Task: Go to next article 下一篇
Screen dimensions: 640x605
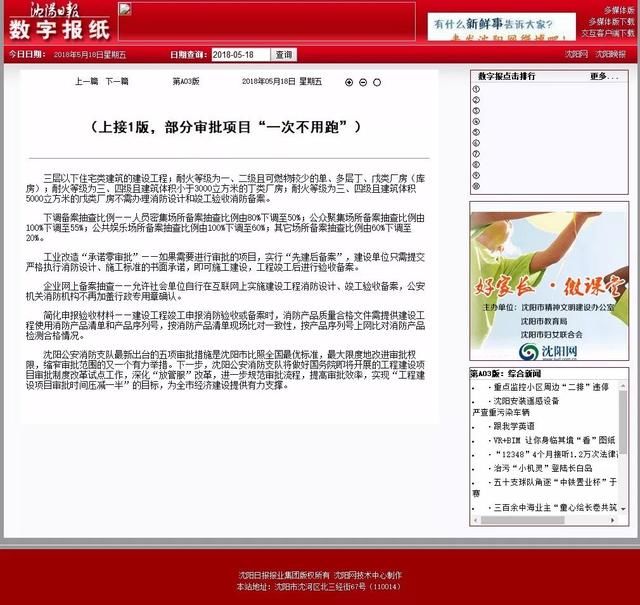Action: tap(117, 81)
